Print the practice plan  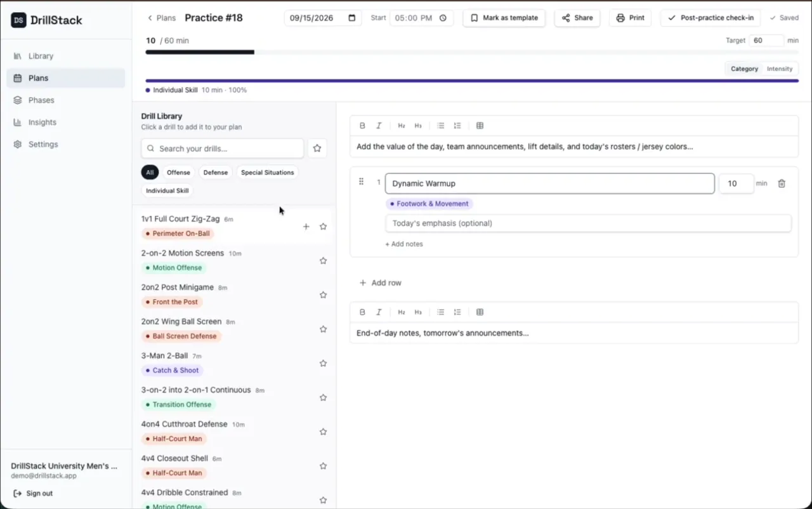tap(630, 18)
